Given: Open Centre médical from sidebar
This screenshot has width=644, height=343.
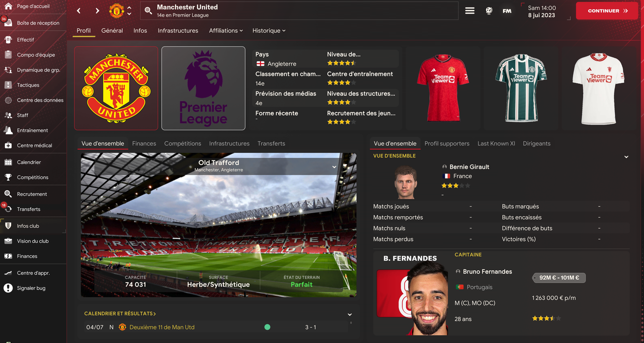Looking at the screenshot, I should point(8,145).
